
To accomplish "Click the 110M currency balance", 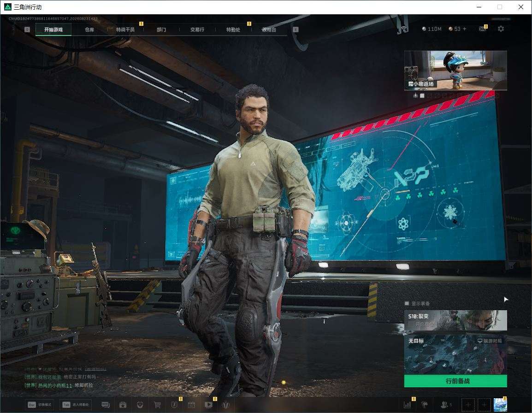I will click(432, 29).
